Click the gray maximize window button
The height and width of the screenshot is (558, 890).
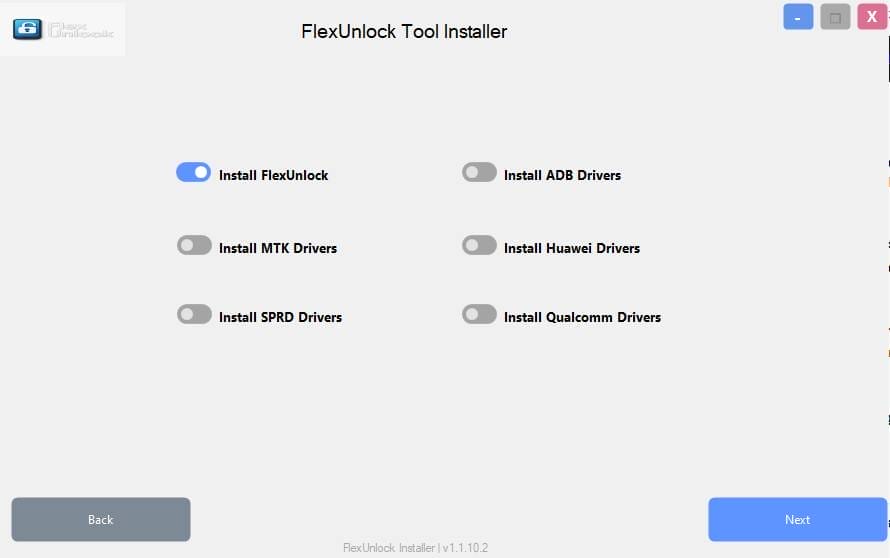click(x=835, y=17)
